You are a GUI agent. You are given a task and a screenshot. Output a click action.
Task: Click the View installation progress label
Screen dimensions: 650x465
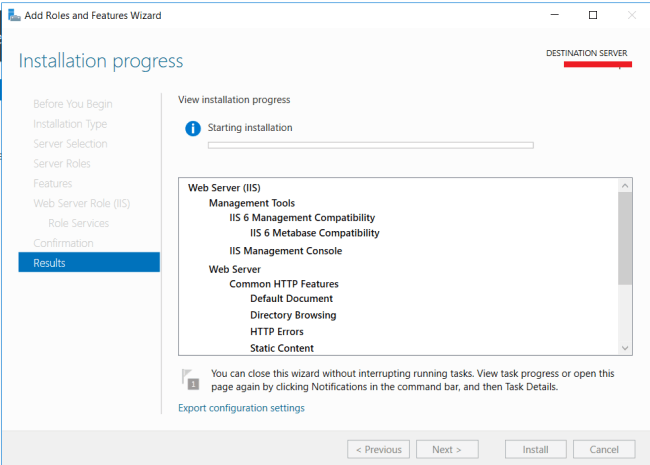point(234,100)
